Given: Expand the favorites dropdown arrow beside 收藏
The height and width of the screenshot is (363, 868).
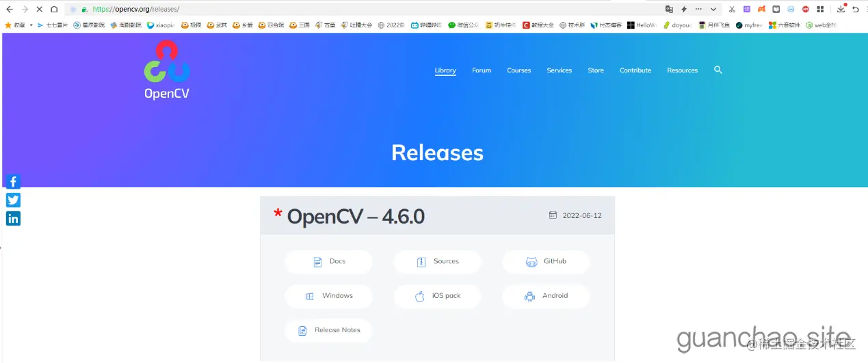Looking at the screenshot, I should 31,25.
